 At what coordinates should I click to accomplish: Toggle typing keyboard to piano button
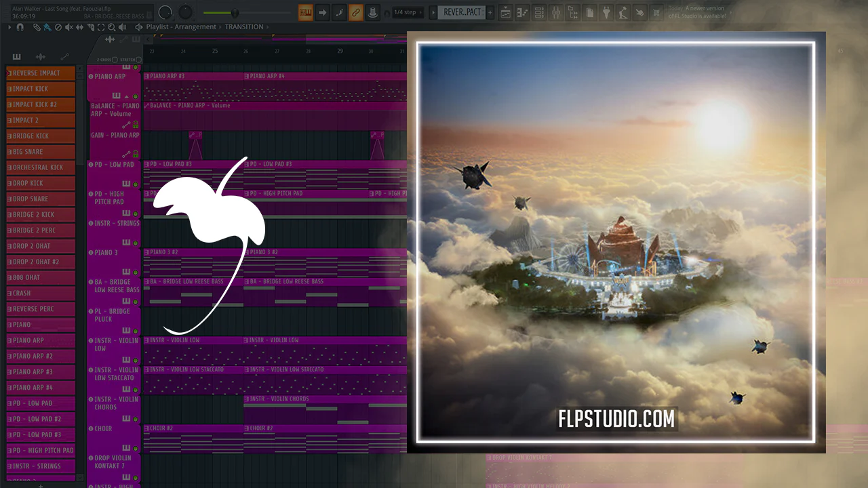(305, 12)
